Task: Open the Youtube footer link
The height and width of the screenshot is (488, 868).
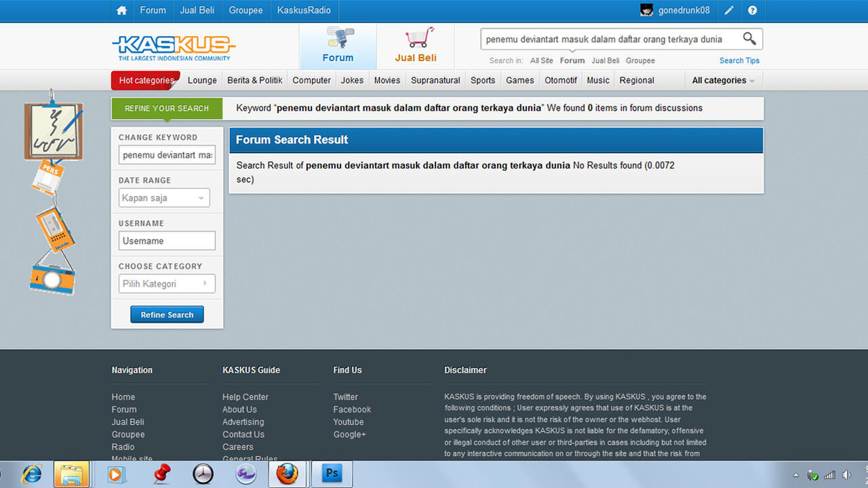Action: (x=349, y=422)
